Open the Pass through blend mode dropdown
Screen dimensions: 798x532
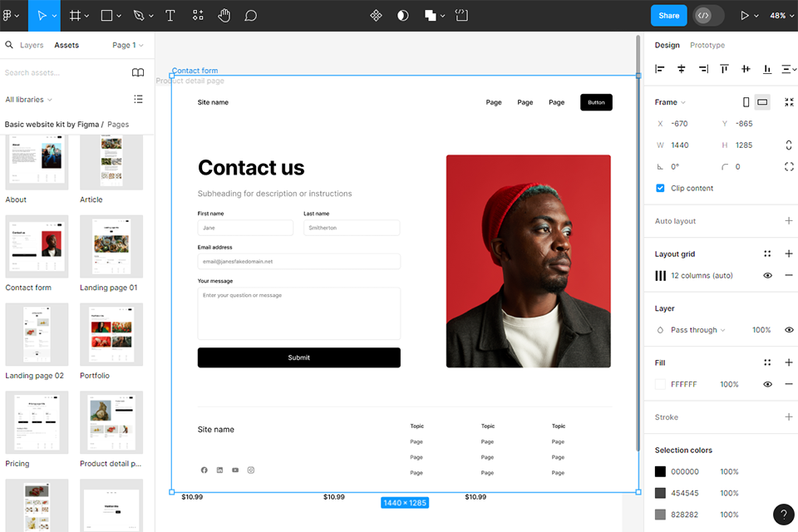(x=697, y=330)
